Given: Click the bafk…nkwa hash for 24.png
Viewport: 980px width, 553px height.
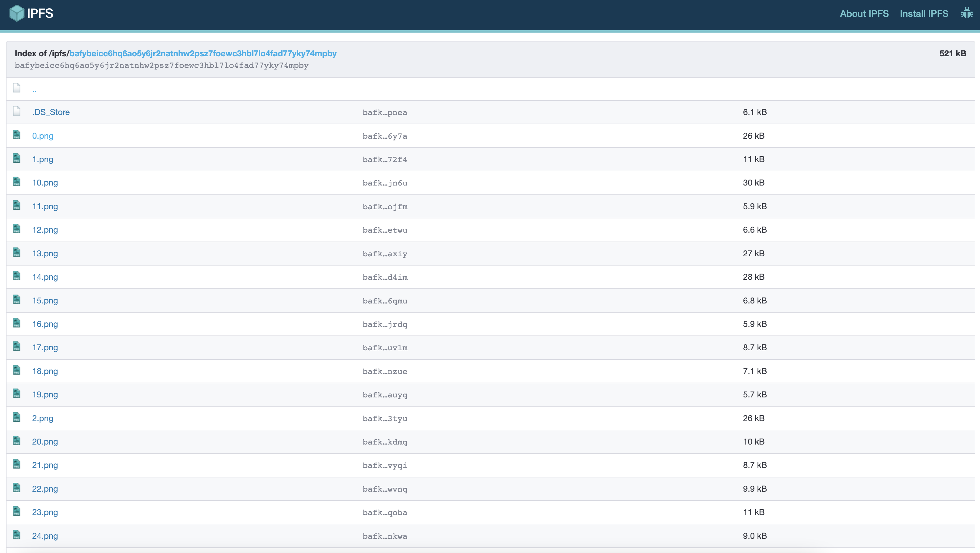Looking at the screenshot, I should click(385, 536).
